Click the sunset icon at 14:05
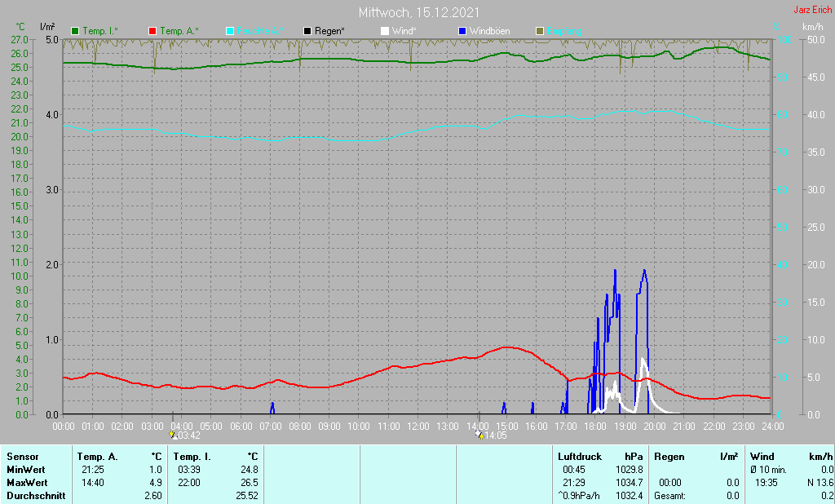 479,435
